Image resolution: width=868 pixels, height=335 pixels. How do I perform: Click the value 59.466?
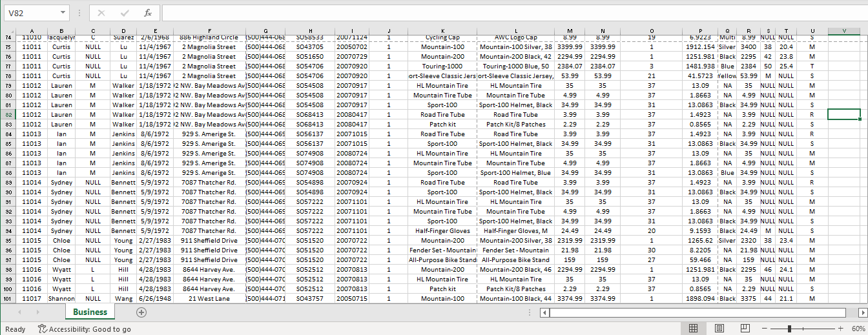[x=700, y=259]
